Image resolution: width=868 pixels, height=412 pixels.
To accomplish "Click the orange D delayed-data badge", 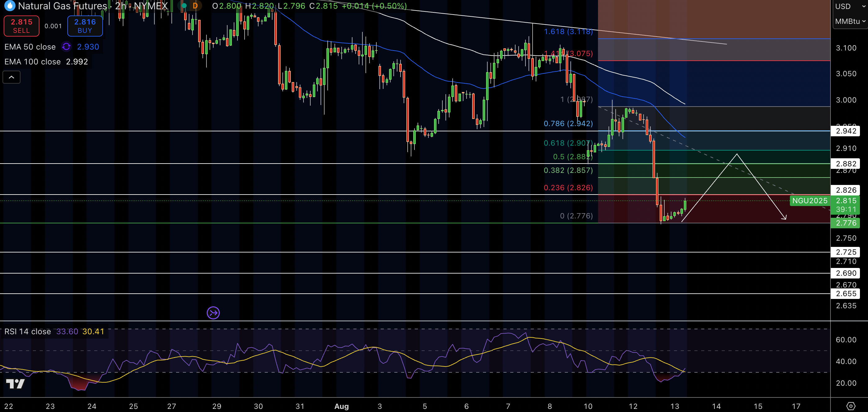I will tap(195, 6).
